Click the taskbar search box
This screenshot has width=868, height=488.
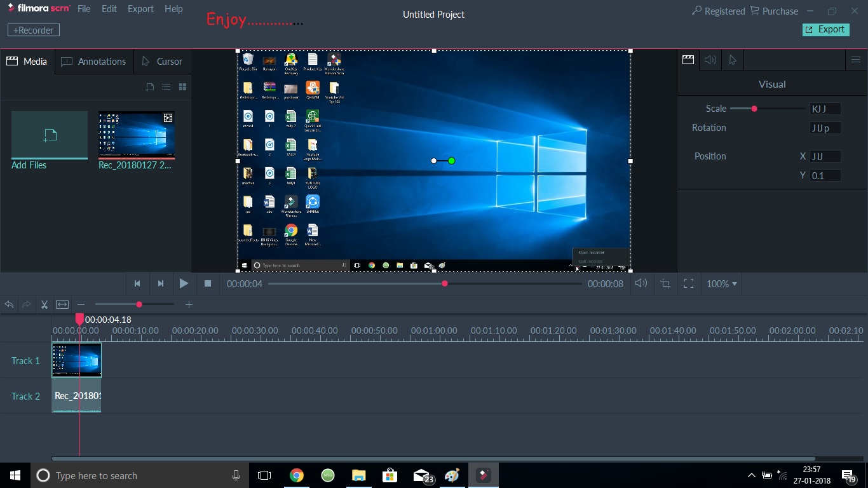140,475
